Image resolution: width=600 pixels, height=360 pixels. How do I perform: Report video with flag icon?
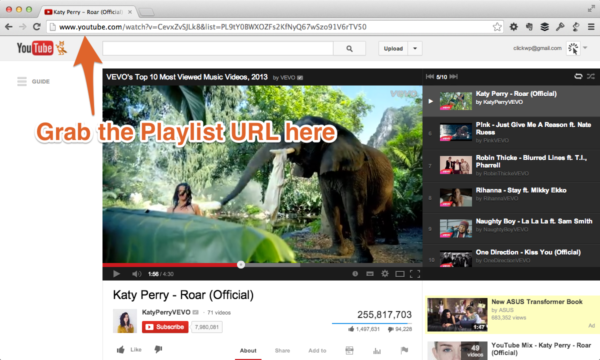pyautogui.click(x=404, y=350)
